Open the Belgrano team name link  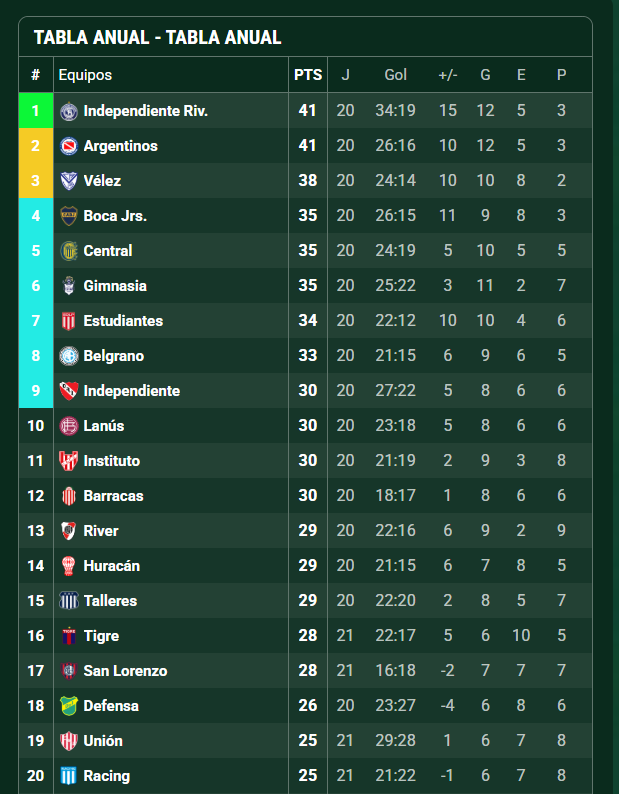pyautogui.click(x=113, y=355)
